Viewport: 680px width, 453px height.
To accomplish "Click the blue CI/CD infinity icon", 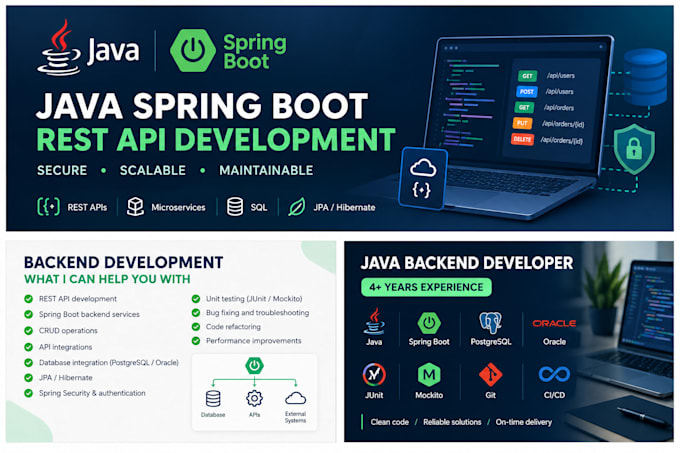I will [x=554, y=374].
